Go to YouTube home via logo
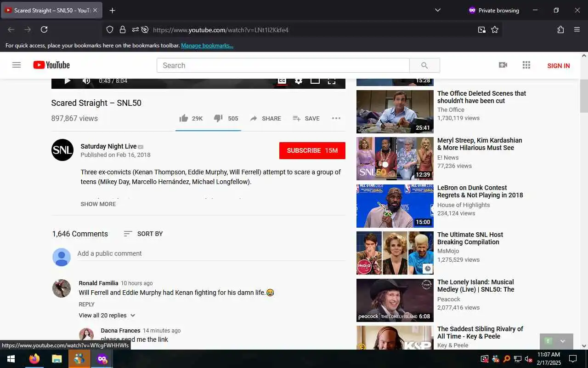The image size is (588, 368). 51,65
